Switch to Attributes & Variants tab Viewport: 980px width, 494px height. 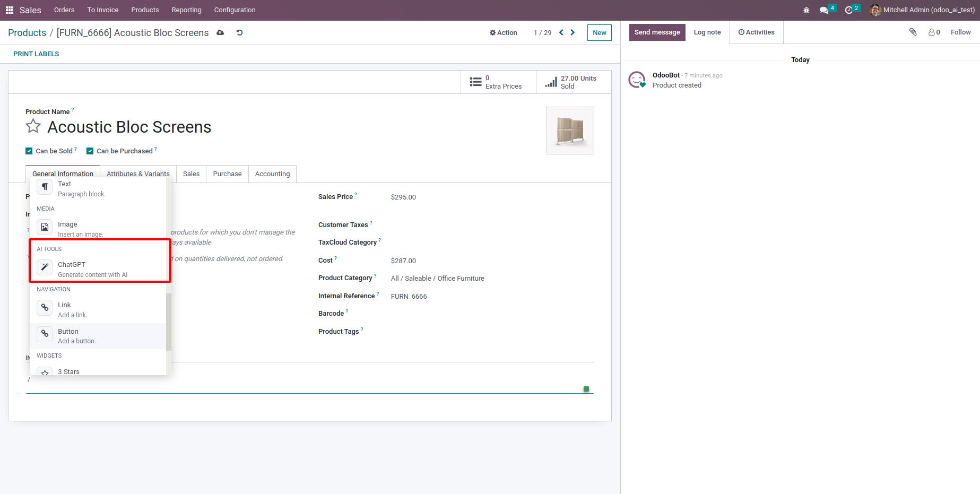(x=138, y=174)
